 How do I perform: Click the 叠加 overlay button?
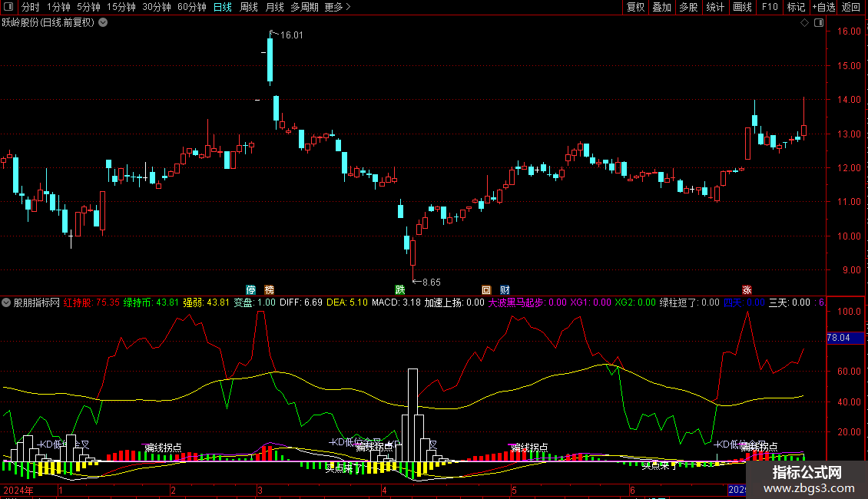662,7
